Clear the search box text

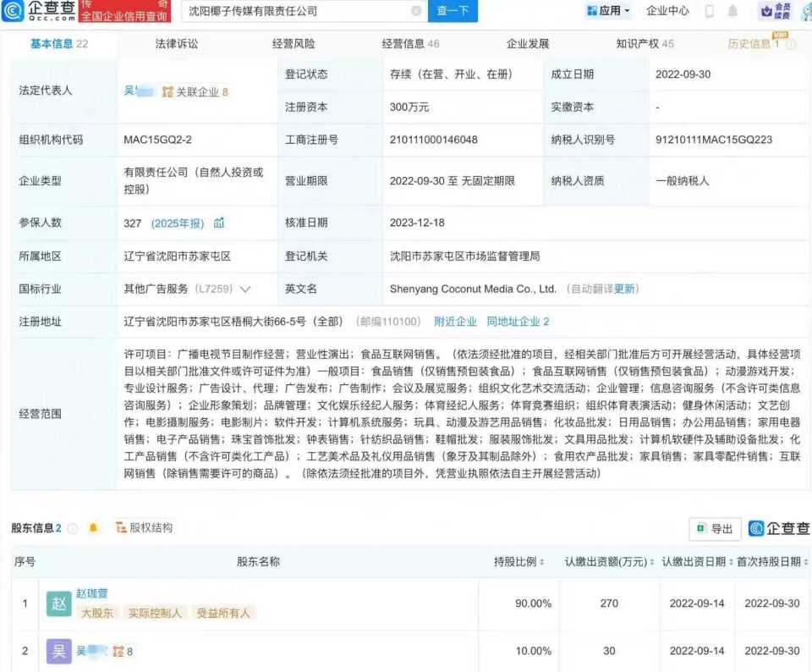click(x=416, y=11)
